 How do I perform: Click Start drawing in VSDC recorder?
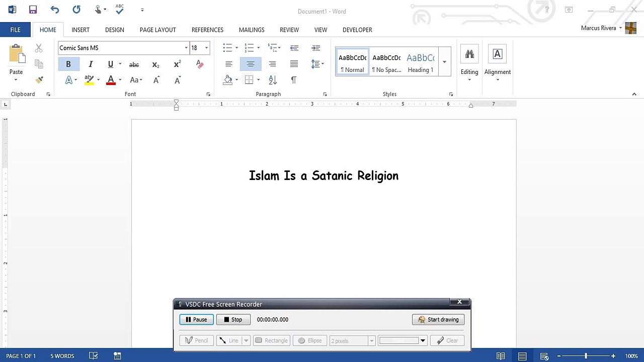(x=438, y=319)
